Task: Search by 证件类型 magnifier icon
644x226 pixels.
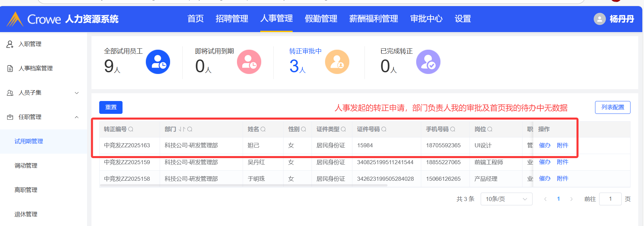Action: (344, 129)
